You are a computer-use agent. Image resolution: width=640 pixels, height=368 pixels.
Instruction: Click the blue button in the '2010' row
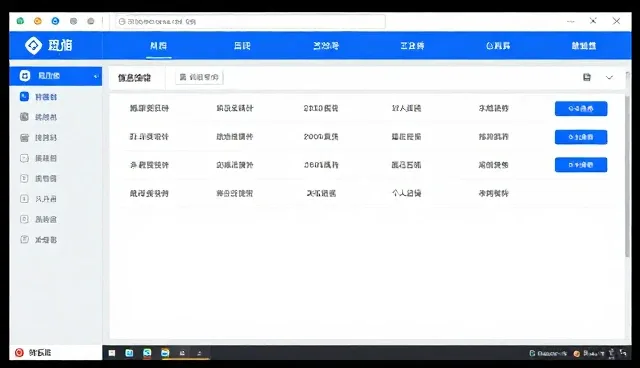pos(581,109)
